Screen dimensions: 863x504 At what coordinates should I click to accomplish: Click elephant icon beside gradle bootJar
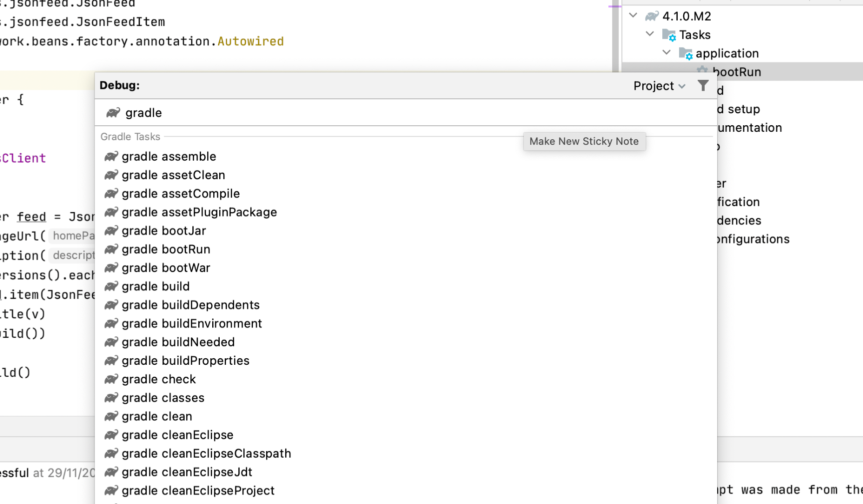tap(111, 231)
